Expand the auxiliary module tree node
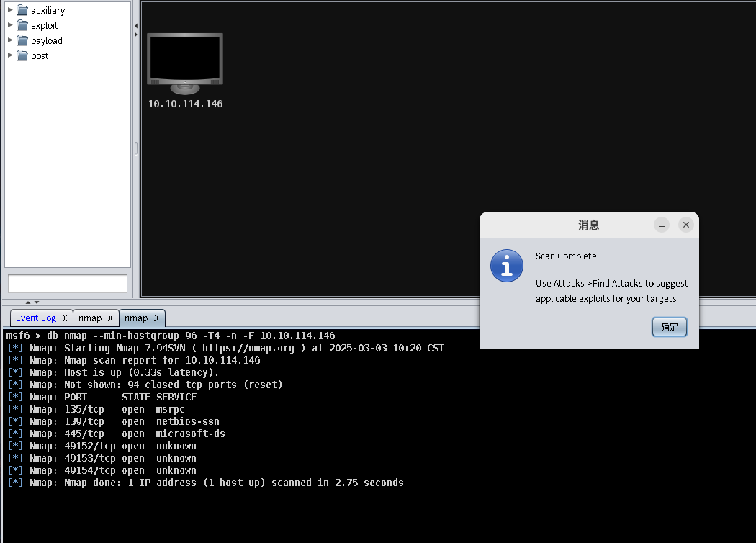The height and width of the screenshot is (543, 756). 10,10
